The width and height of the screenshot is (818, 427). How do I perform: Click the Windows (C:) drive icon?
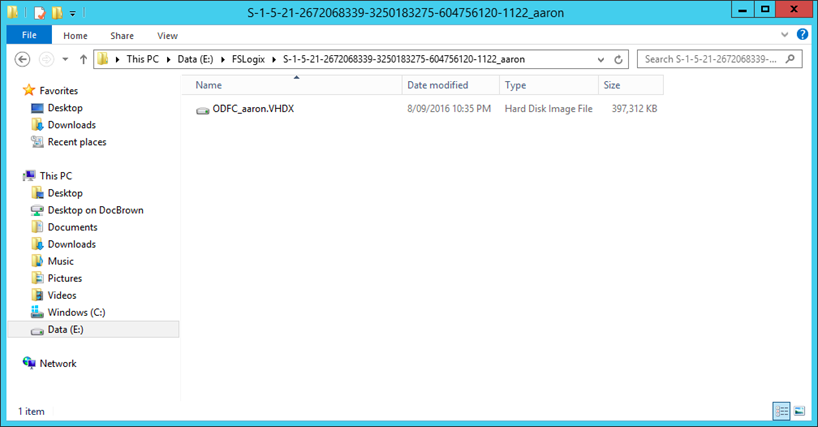[x=37, y=312]
